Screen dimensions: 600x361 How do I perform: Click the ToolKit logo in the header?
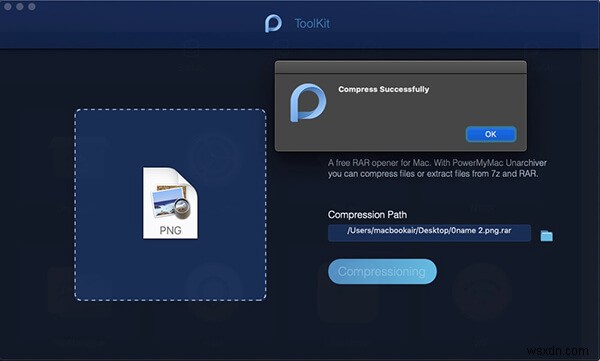(273, 23)
